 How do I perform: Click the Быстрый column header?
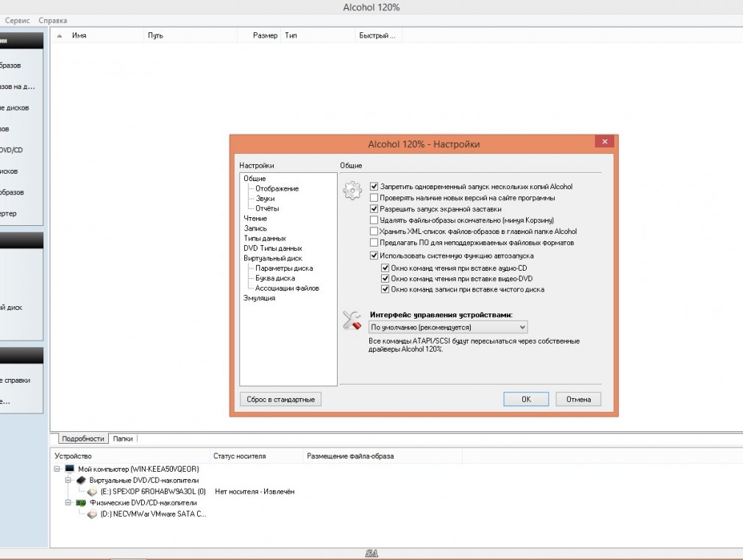click(x=378, y=35)
